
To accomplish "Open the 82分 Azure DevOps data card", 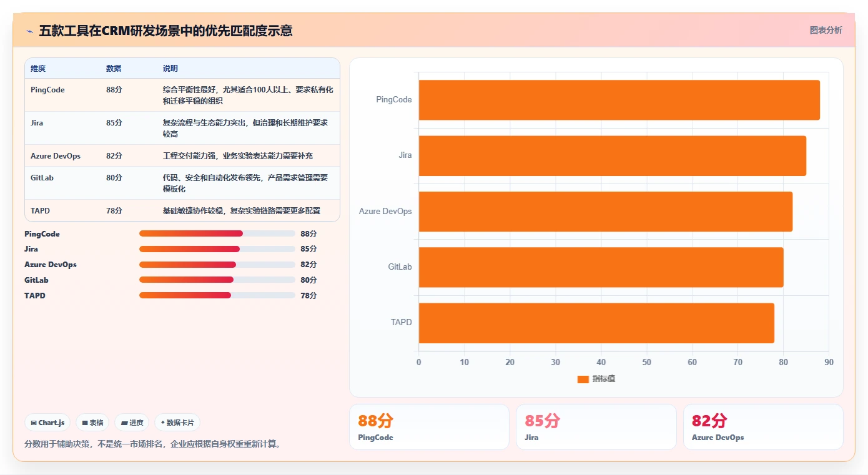I will 763,427.
